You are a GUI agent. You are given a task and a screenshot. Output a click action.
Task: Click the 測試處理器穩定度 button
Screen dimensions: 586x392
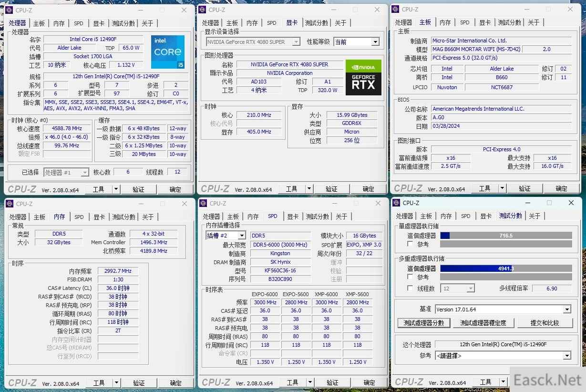[483, 323]
